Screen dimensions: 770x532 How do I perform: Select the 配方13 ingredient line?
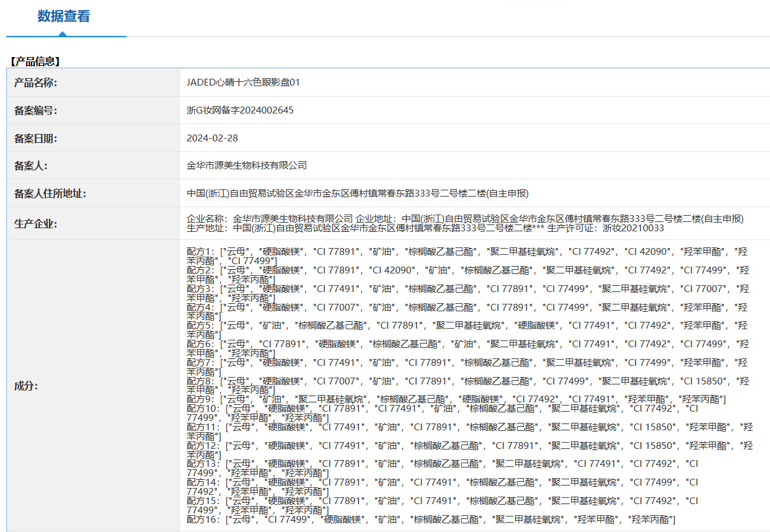coord(443,468)
